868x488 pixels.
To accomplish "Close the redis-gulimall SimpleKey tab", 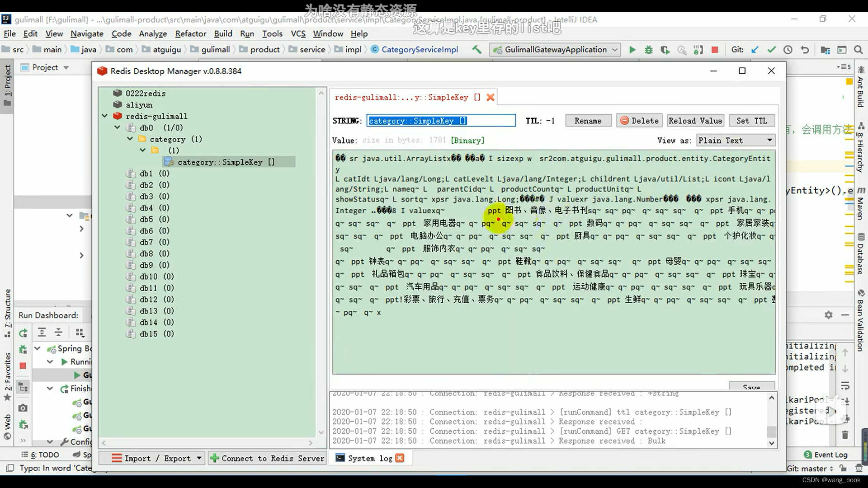I will tap(490, 97).
